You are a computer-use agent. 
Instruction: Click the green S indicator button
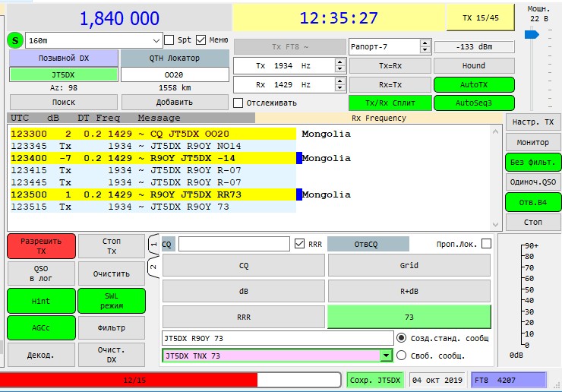[x=14, y=40]
